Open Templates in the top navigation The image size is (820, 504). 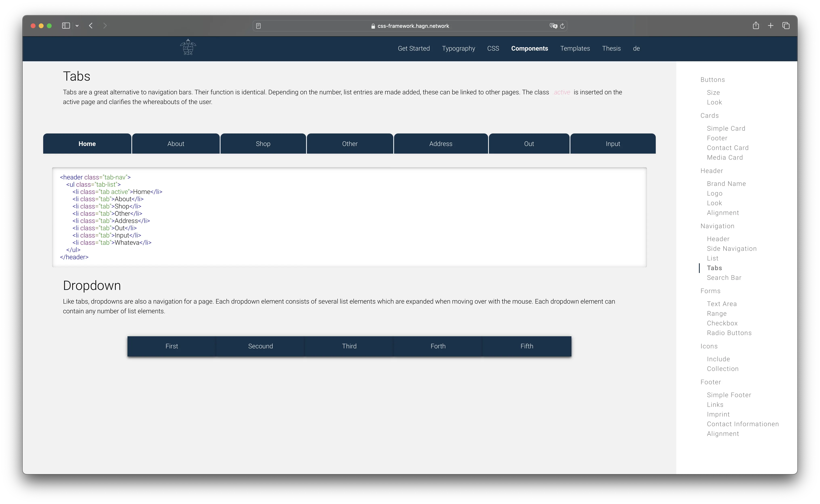tap(575, 48)
